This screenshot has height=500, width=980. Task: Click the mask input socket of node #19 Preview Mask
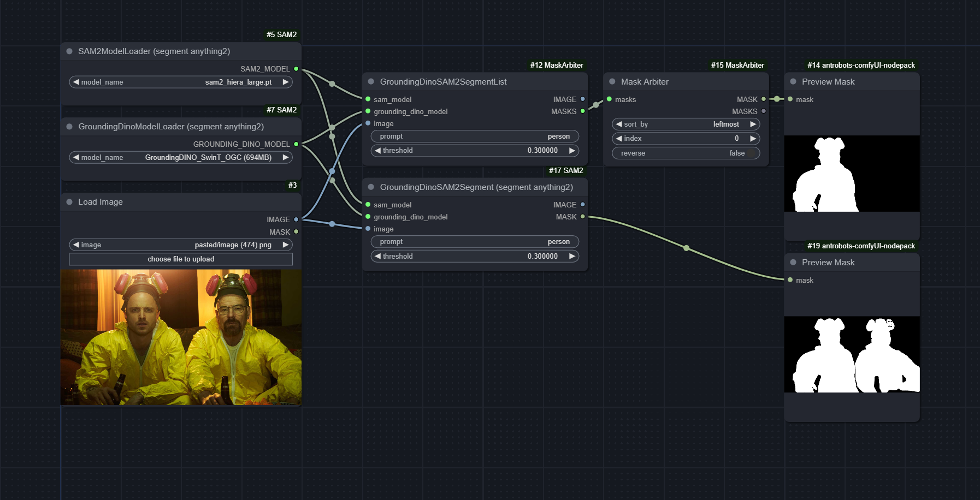tap(790, 280)
